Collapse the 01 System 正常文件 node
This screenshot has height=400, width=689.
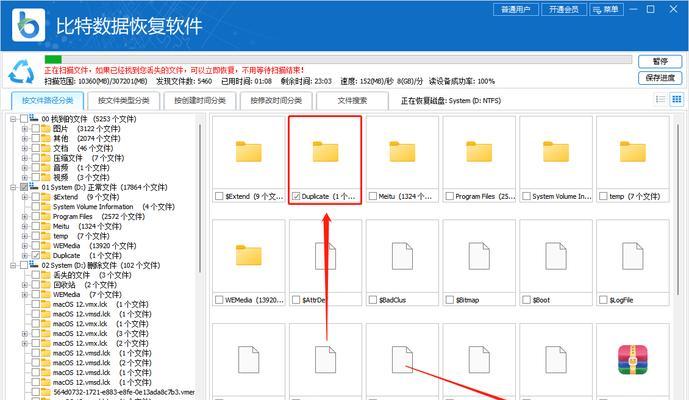pyautogui.click(x=13, y=187)
